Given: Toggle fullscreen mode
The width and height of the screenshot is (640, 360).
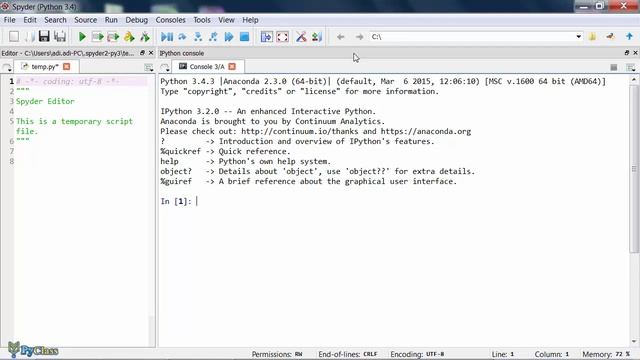Looking at the screenshot, I should (x=282, y=37).
